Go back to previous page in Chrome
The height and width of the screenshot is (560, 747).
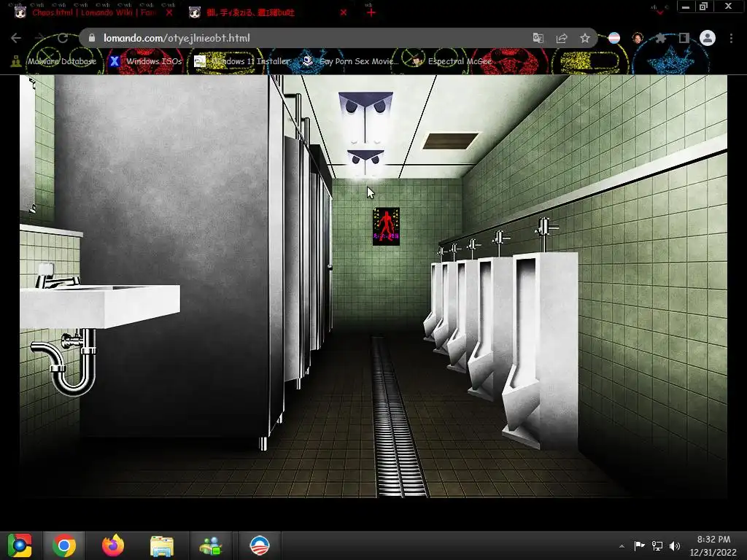pos(16,38)
